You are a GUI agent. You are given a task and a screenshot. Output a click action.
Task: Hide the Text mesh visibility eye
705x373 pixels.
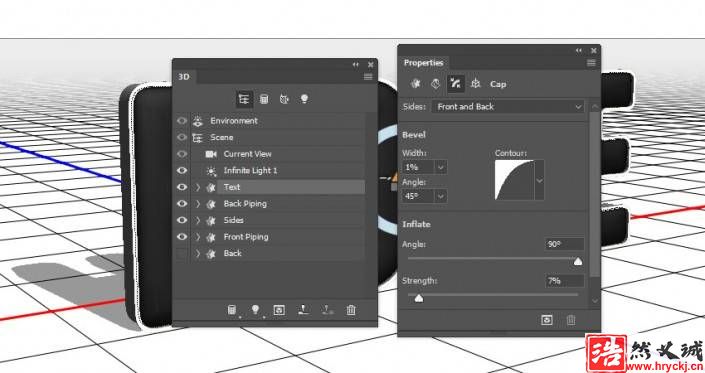coord(182,187)
